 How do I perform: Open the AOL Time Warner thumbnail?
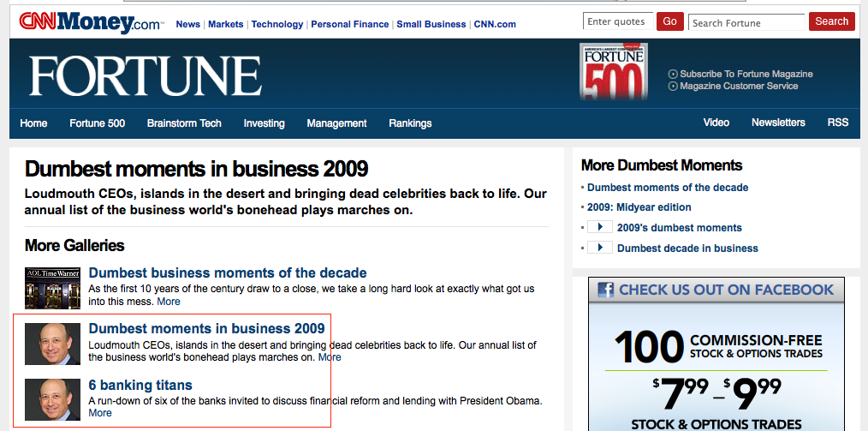tap(52, 288)
